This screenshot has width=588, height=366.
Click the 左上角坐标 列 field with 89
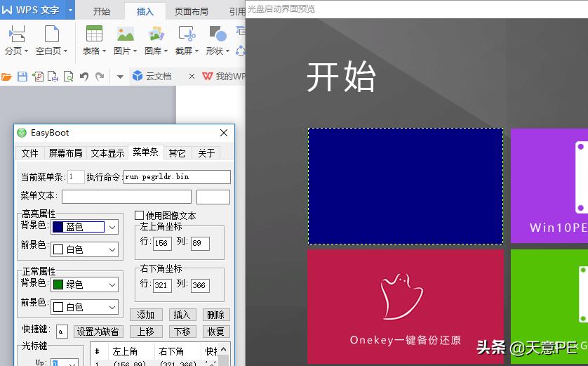pos(200,243)
